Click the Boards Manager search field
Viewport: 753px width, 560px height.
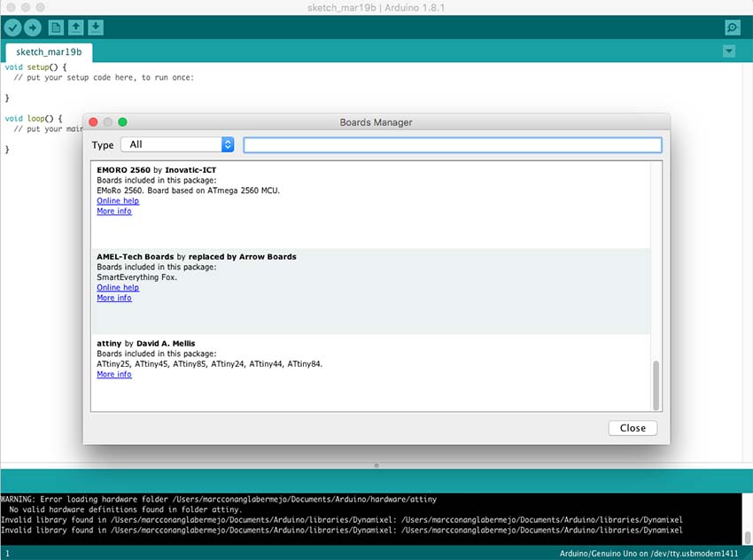(453, 145)
